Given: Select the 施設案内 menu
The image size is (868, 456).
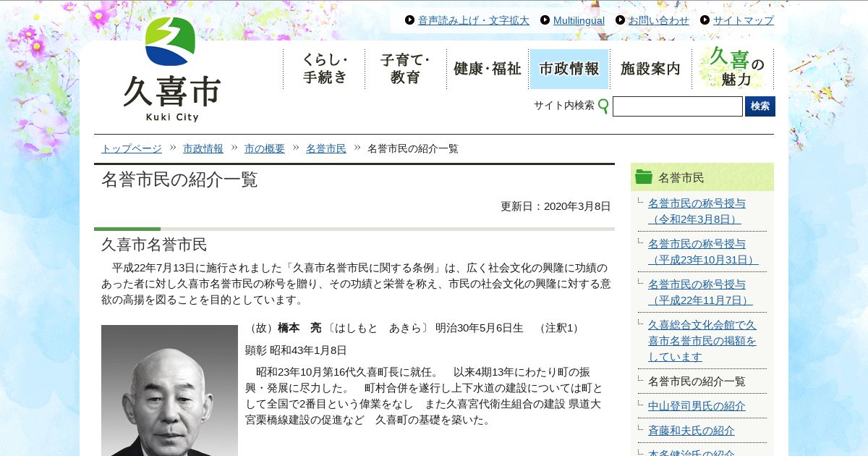Looking at the screenshot, I should (650, 69).
